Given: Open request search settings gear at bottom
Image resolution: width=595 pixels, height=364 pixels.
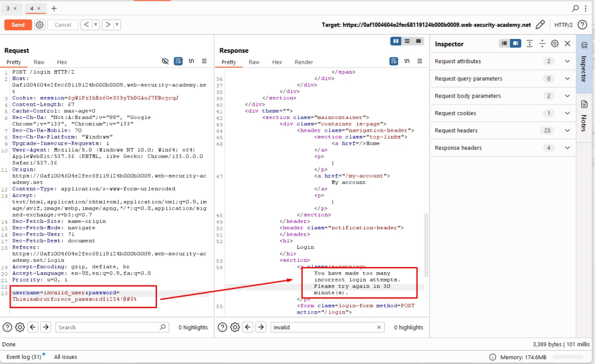Looking at the screenshot, I should click(20, 327).
